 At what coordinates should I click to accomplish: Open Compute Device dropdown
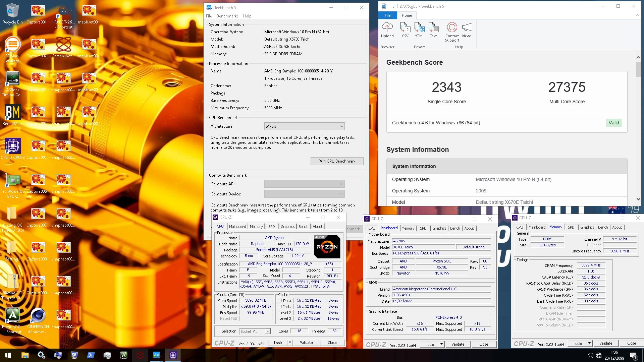(304, 194)
